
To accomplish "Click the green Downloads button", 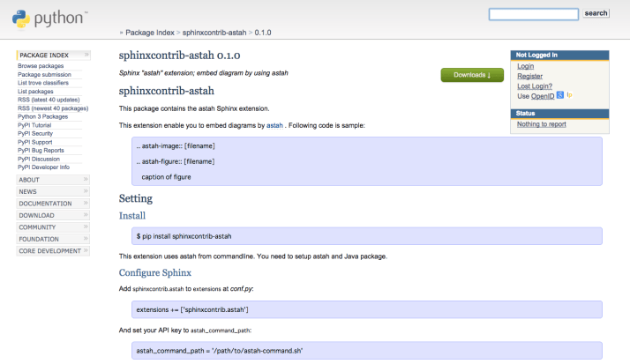I will pyautogui.click(x=472, y=75).
